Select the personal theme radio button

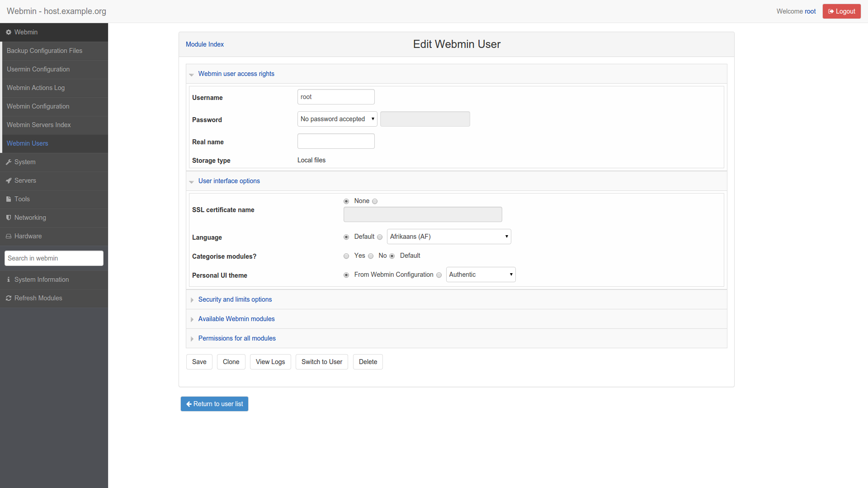point(439,275)
